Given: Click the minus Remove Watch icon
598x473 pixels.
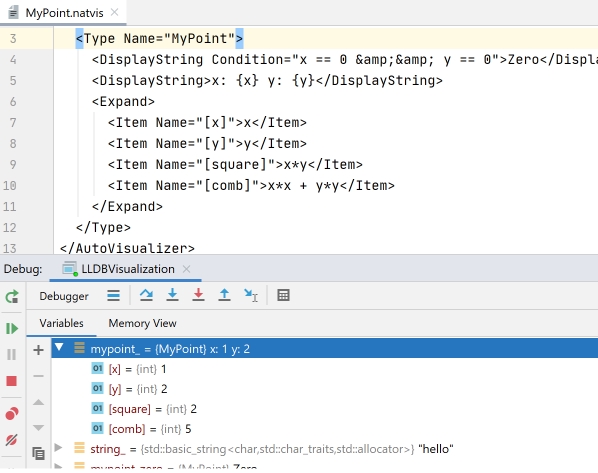Looking at the screenshot, I should tap(38, 376).
